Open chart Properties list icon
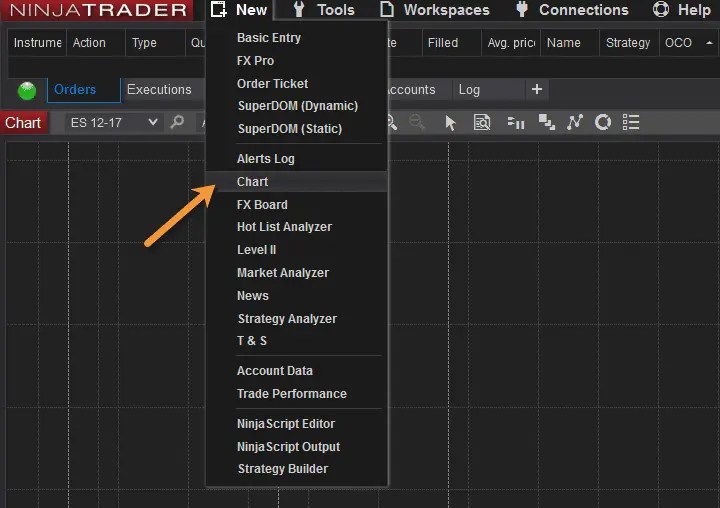 tap(631, 122)
